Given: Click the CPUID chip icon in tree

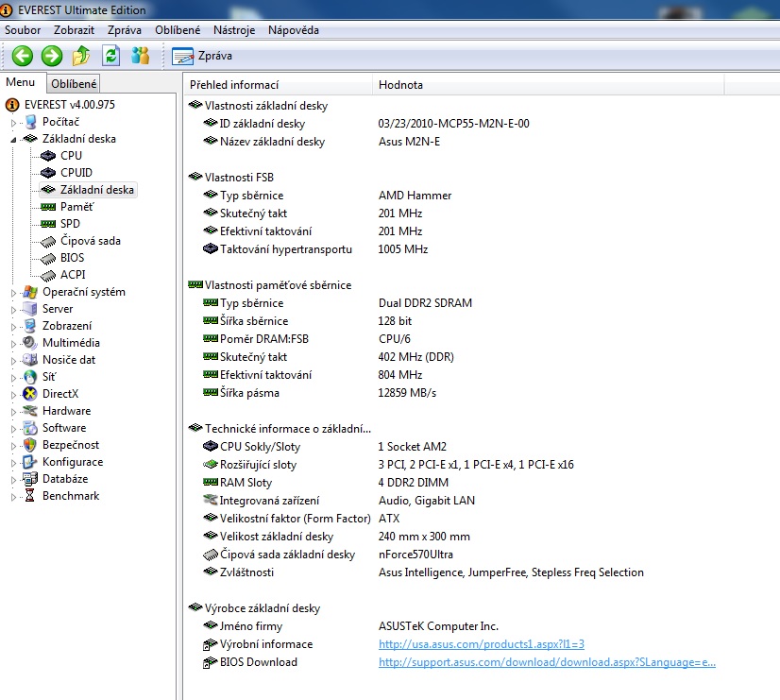Looking at the screenshot, I should (x=48, y=173).
